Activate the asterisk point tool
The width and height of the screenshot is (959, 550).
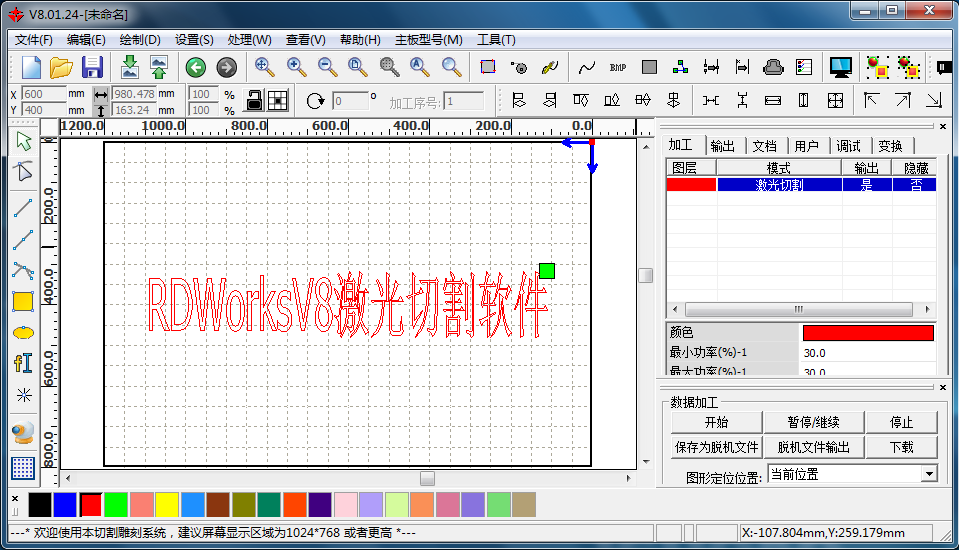tap(24, 395)
